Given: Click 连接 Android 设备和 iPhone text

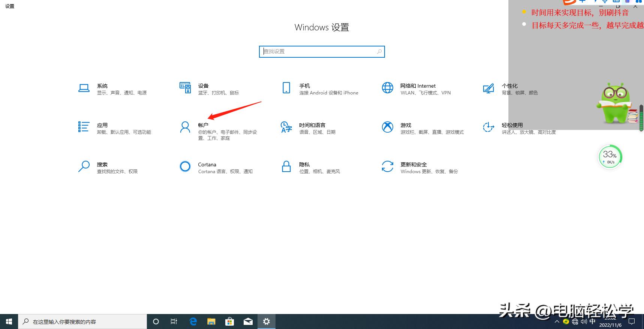Looking at the screenshot, I should (x=329, y=93).
